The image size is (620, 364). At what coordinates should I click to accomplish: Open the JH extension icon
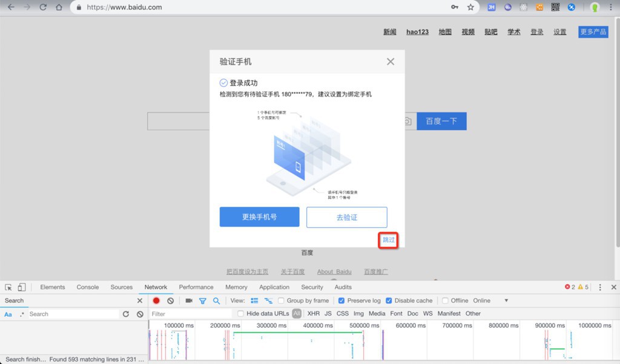tap(492, 7)
